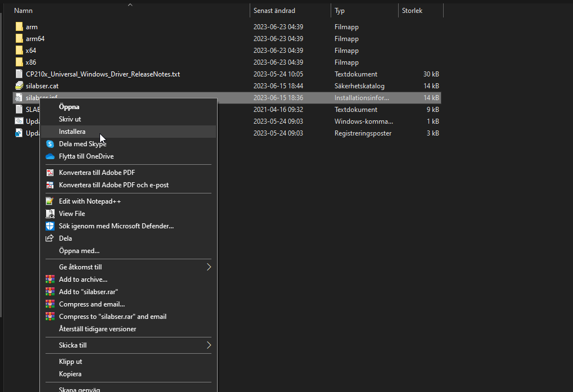
Task: Click the arm64 folder icon
Action: [x=19, y=39]
